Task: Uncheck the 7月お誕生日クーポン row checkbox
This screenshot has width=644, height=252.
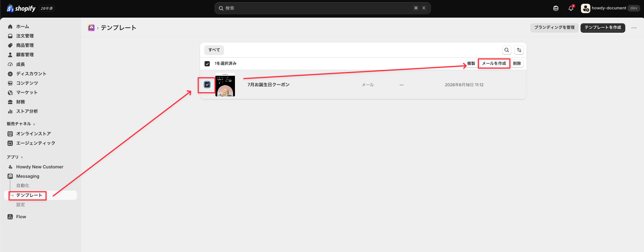Action: tap(207, 85)
